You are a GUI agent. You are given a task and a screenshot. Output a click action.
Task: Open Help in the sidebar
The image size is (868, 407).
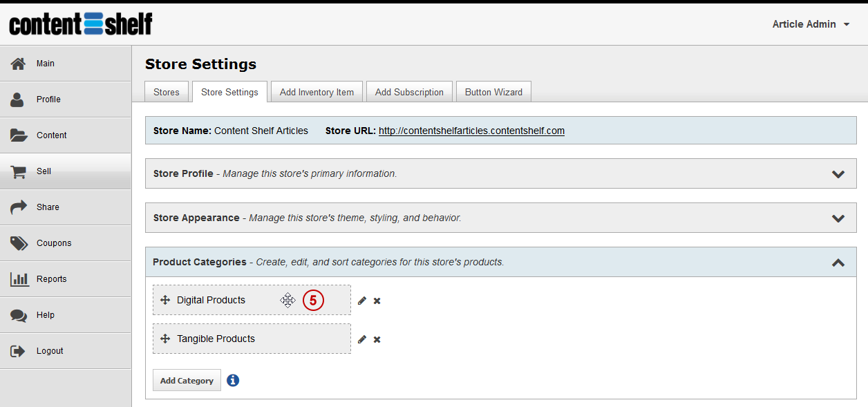pyautogui.click(x=66, y=315)
